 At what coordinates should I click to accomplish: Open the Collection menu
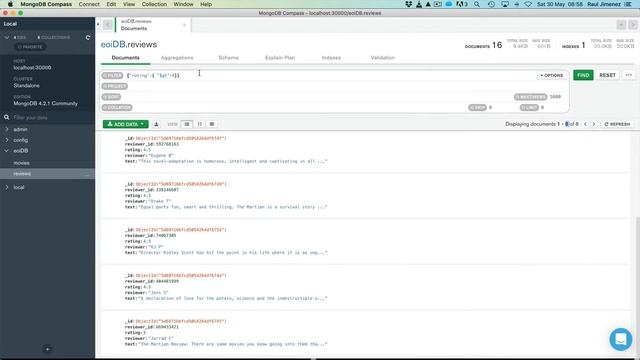(x=154, y=4)
